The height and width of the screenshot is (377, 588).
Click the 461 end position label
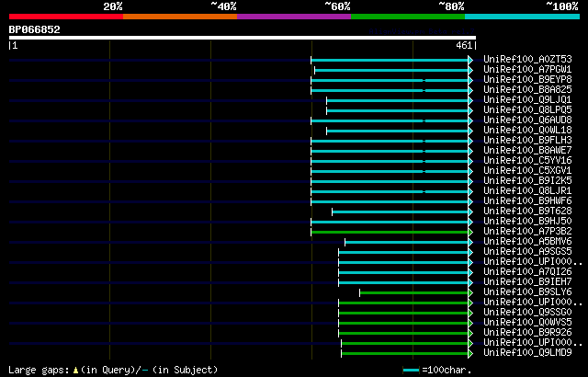[x=464, y=45]
